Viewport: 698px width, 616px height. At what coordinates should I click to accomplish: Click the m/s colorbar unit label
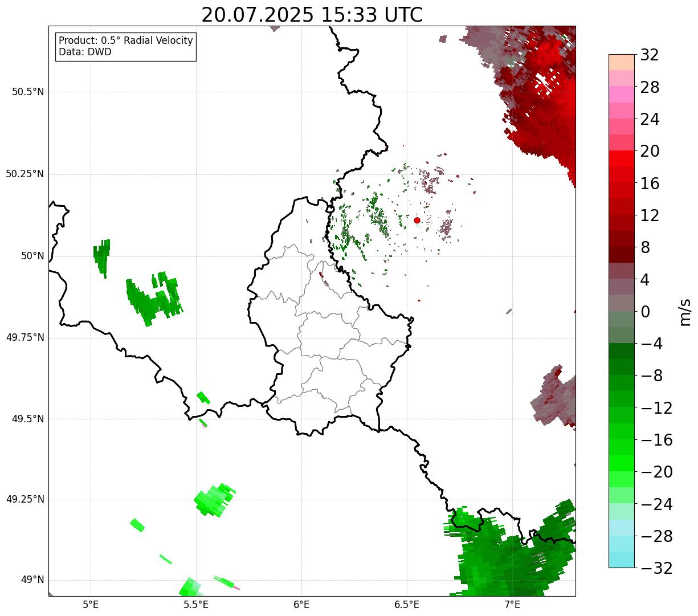pos(685,311)
